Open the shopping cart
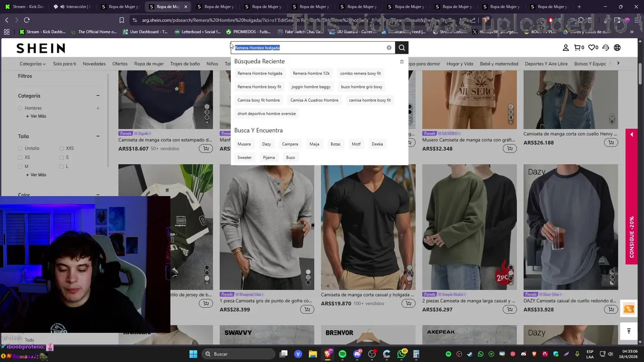The width and height of the screenshot is (644, 362). pyautogui.click(x=579, y=48)
